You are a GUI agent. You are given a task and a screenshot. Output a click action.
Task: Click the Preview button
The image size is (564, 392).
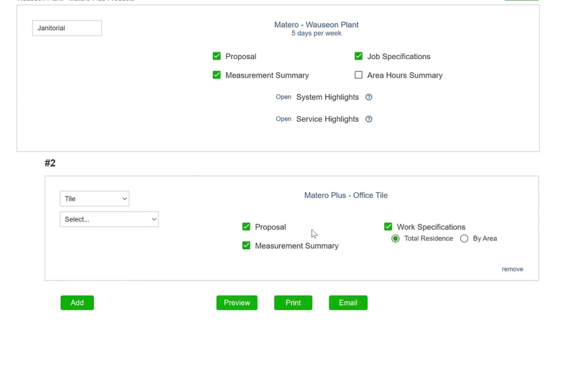(x=237, y=303)
